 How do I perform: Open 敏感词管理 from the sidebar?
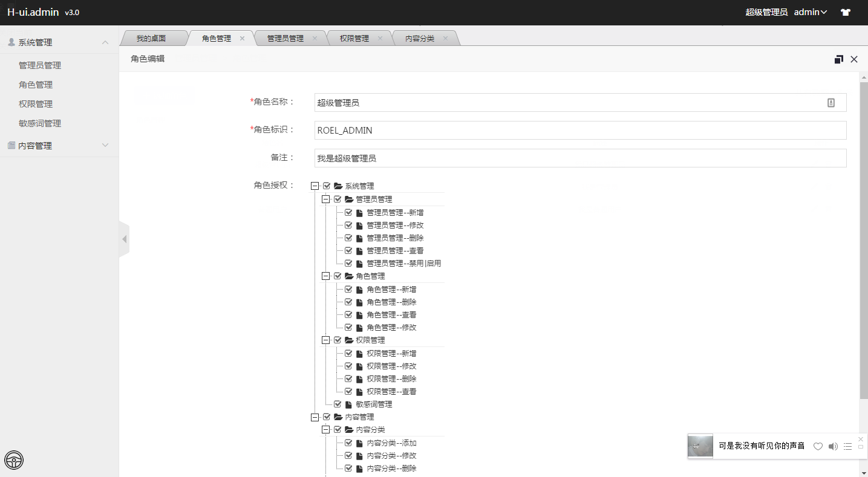click(40, 123)
